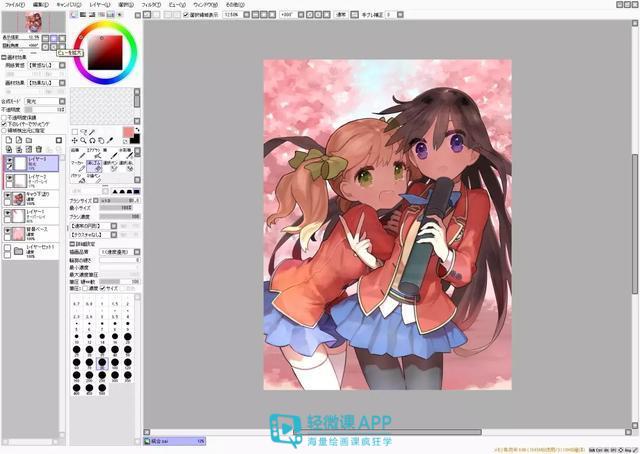
Task: Hide the 背景ベース layer using its eye
Action: click(8, 231)
